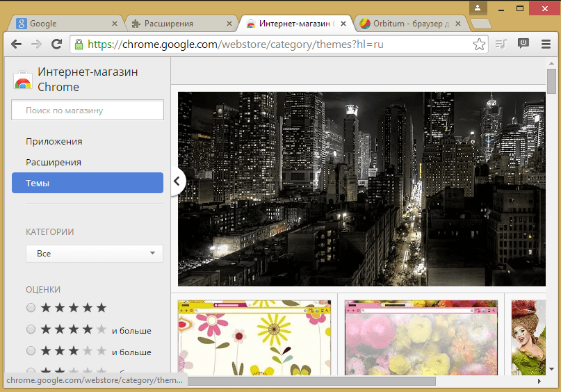Click the chat extension icon with power symbol
Viewport: 561px width, 392px height.
pyautogui.click(x=524, y=44)
